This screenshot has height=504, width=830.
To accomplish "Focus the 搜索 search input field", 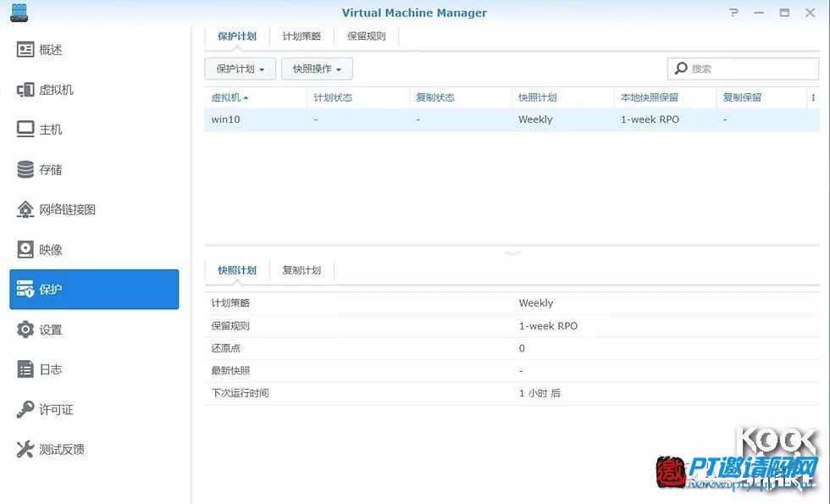I will click(744, 69).
